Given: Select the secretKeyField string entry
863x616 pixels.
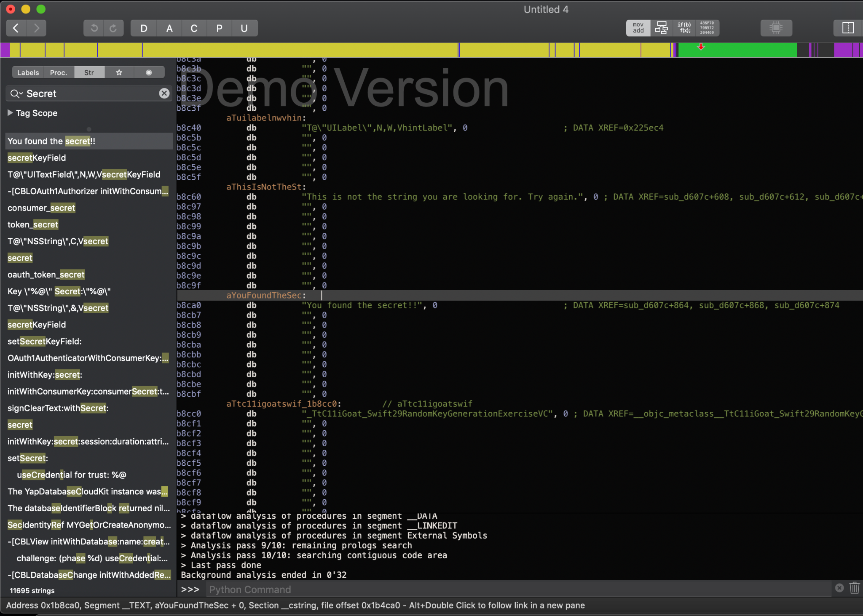Looking at the screenshot, I should tap(37, 158).
